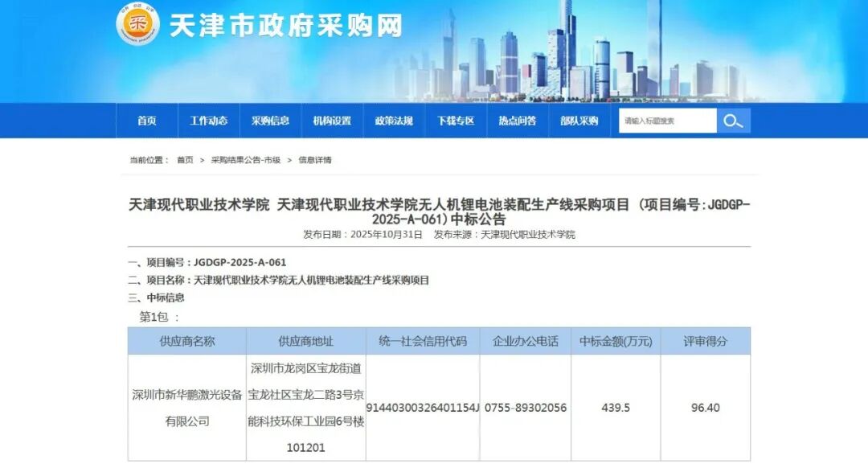
Task: Open the 热点问答 navigation item
Action: pos(518,121)
